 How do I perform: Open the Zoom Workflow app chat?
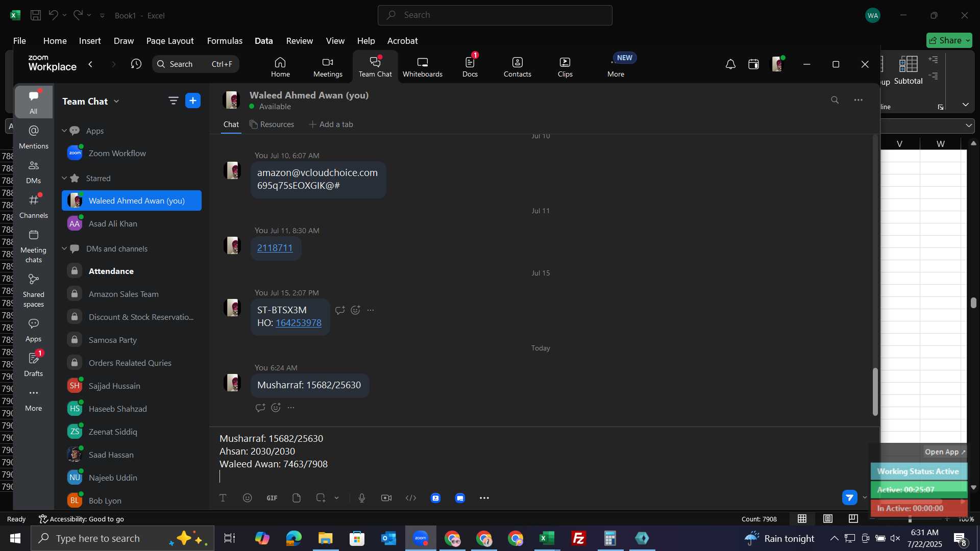(x=132, y=153)
